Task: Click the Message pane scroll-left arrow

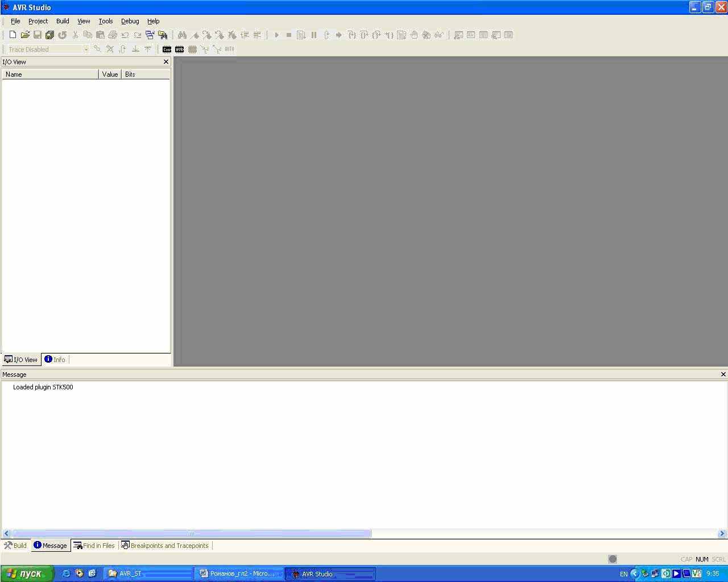Action: pos(6,533)
